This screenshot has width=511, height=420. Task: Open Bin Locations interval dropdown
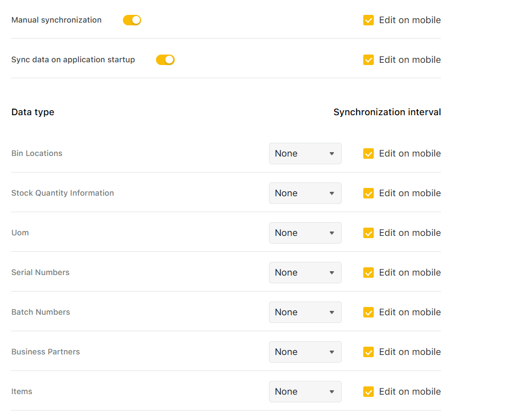click(305, 154)
